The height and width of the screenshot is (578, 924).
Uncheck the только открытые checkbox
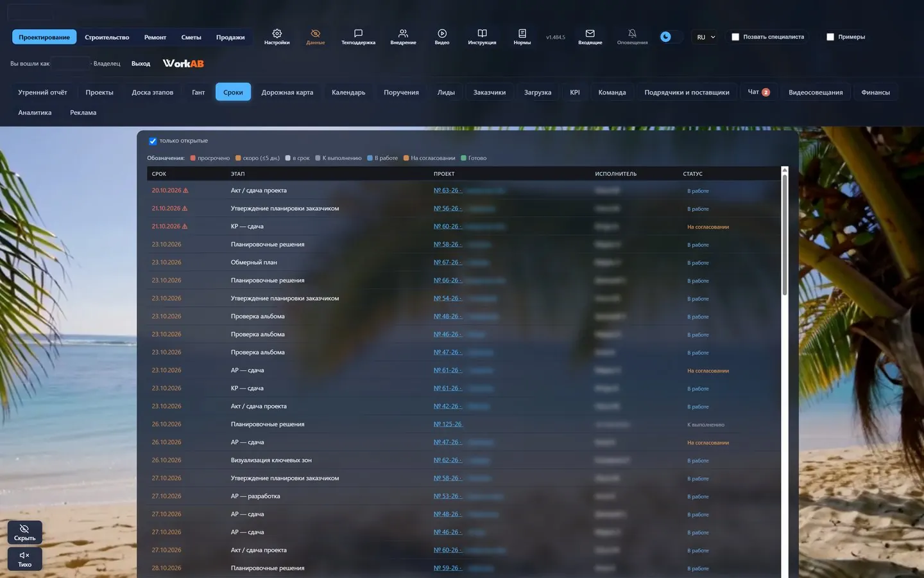tap(153, 141)
